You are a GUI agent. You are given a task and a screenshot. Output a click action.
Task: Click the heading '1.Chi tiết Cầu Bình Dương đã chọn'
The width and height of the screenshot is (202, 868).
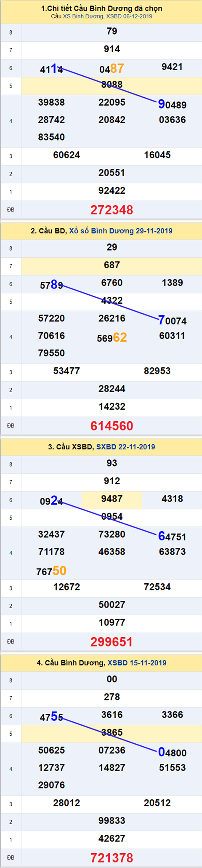(x=101, y=8)
